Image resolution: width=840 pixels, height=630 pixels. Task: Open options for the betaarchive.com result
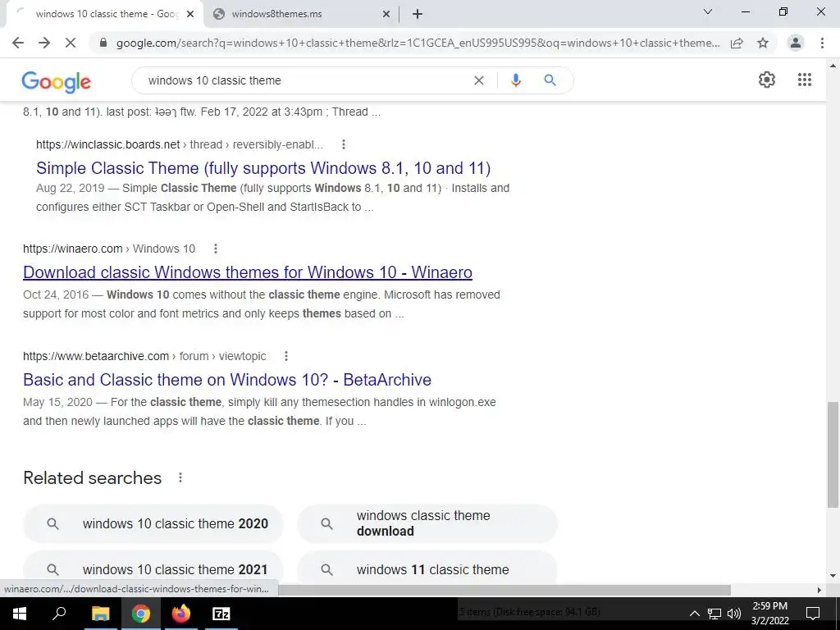pyautogui.click(x=286, y=356)
